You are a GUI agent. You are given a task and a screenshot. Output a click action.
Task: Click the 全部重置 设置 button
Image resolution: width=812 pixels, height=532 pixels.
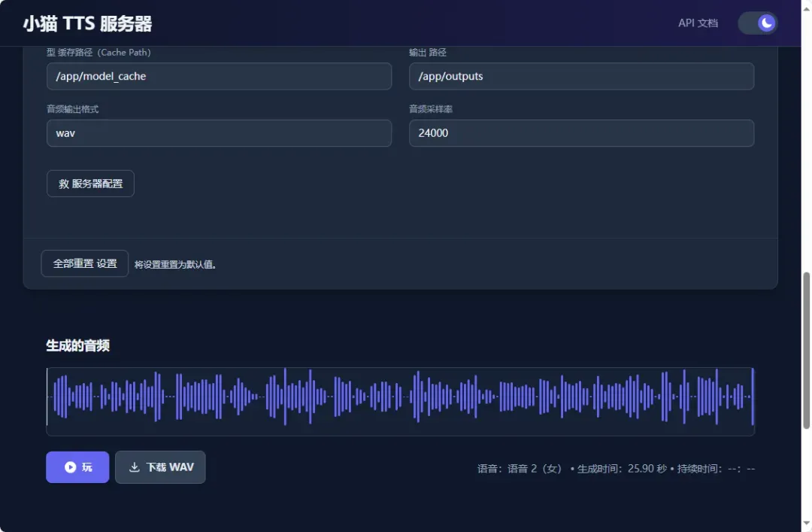click(x=85, y=263)
